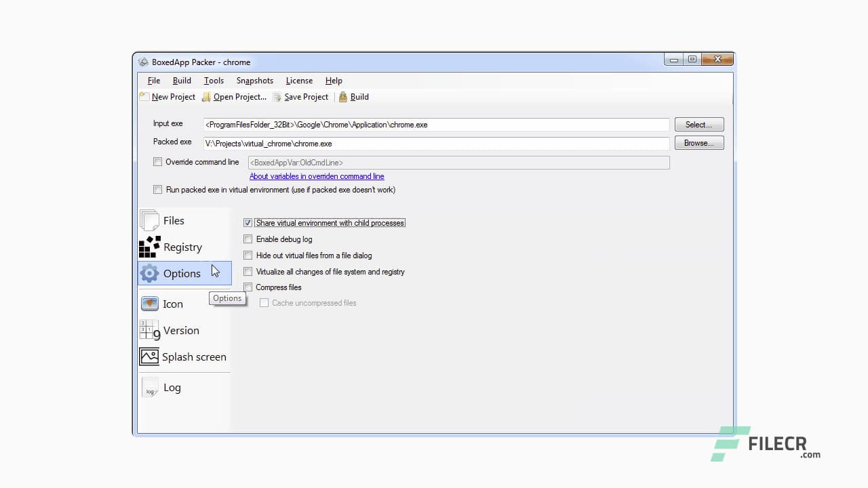Open the Help menu
The image size is (868, 488).
click(334, 81)
